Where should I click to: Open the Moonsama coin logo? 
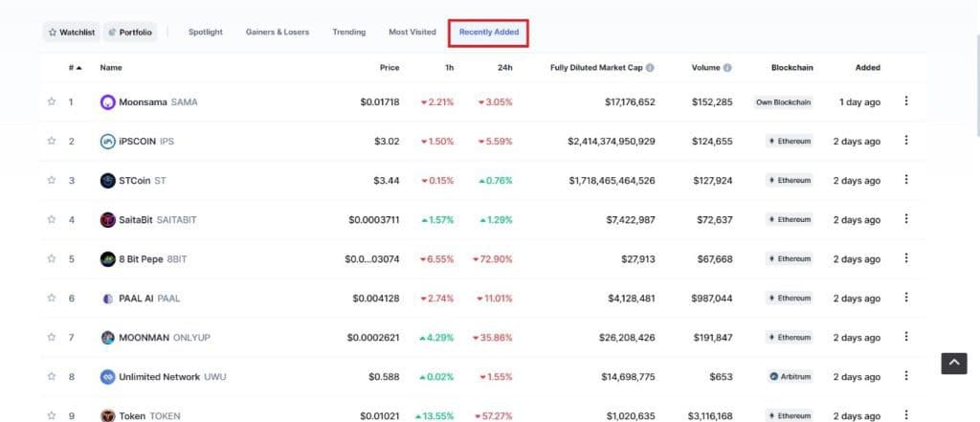(107, 101)
